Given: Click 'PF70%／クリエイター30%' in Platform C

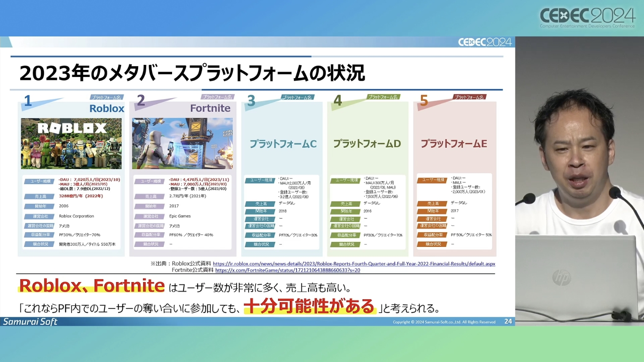Looking at the screenshot, I should (298, 235).
